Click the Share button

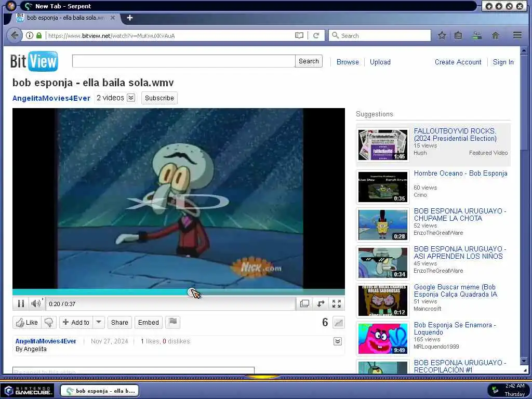point(119,322)
